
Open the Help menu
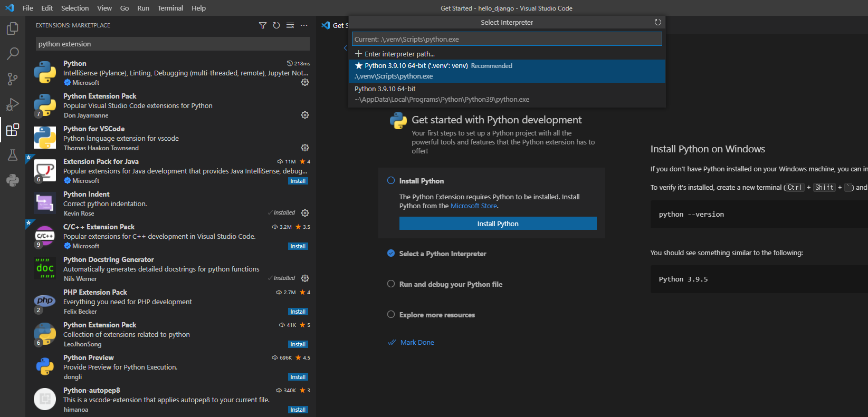coord(198,8)
